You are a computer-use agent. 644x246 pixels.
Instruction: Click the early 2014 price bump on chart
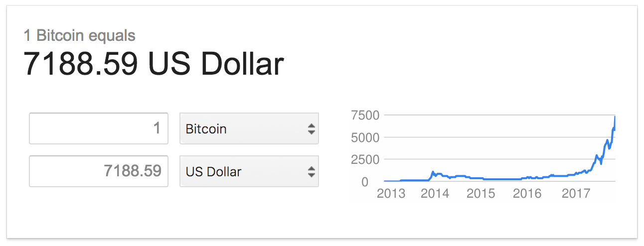tap(434, 173)
